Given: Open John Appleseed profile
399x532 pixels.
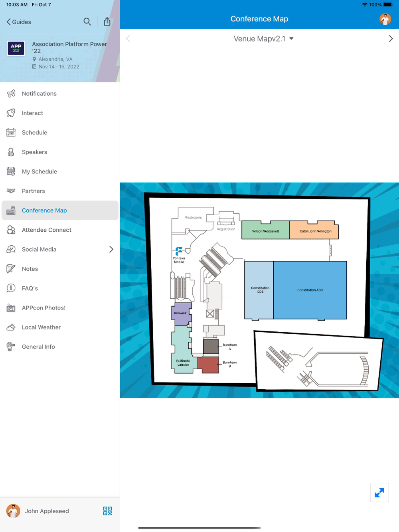Looking at the screenshot, I should (x=47, y=511).
